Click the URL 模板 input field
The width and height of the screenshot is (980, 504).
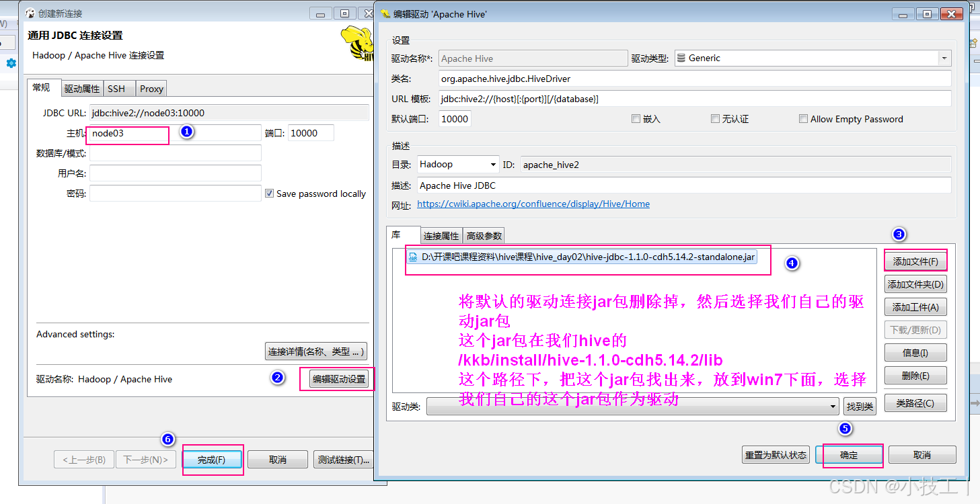pyautogui.click(x=695, y=99)
